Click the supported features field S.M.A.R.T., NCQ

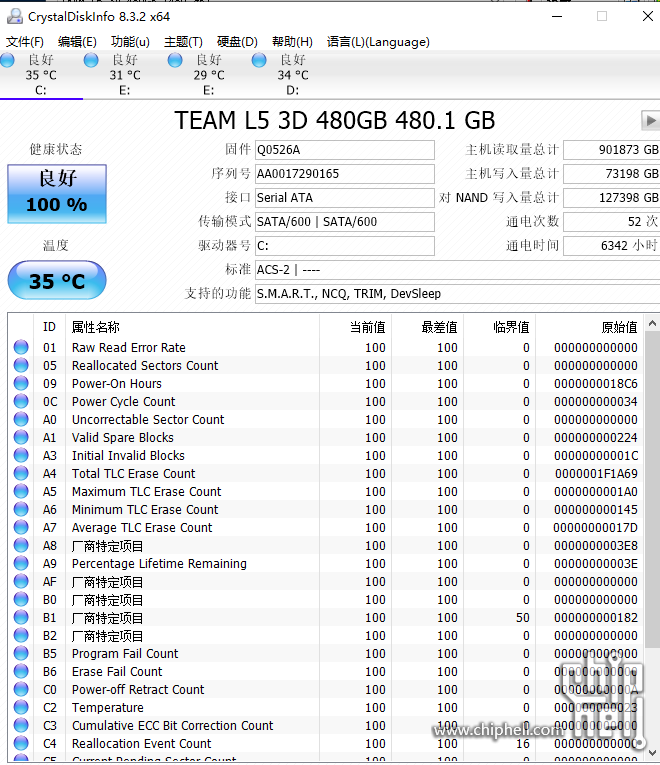coord(458,293)
